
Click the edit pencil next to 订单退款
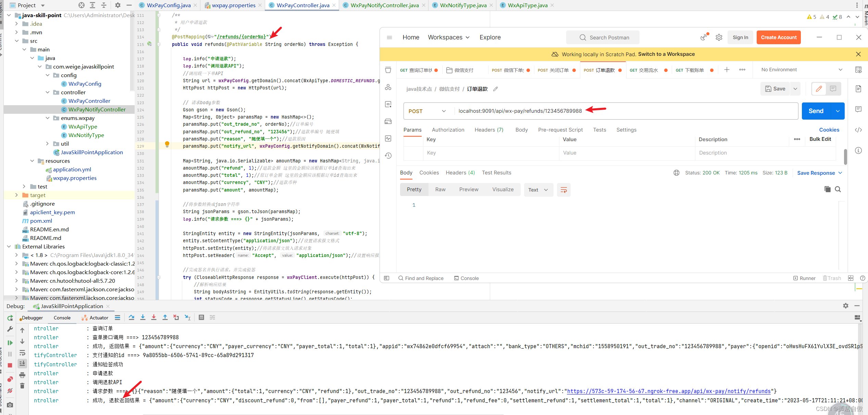495,89
